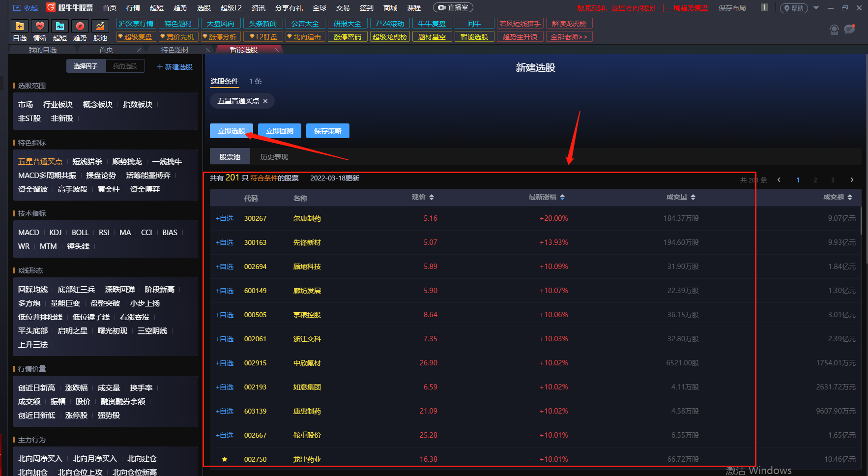Switch to 选择因子 toggle
The image size is (868, 476).
[x=86, y=66]
